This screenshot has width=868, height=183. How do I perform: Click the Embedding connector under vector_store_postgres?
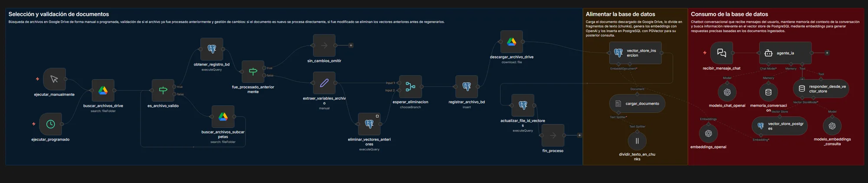click(x=761, y=135)
